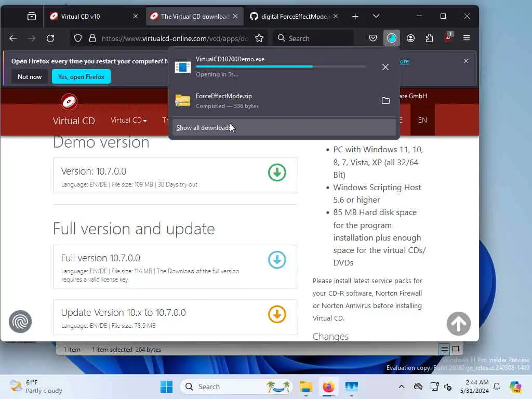The image size is (532, 399).
Task: Reload the current page
Action: coord(50,38)
